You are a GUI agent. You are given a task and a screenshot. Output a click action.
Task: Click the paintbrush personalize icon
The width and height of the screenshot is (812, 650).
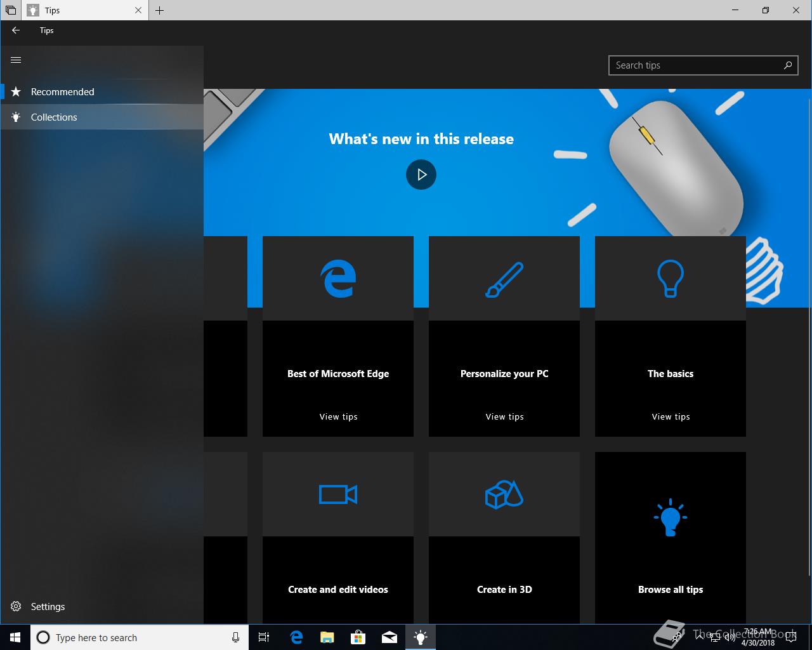(504, 279)
